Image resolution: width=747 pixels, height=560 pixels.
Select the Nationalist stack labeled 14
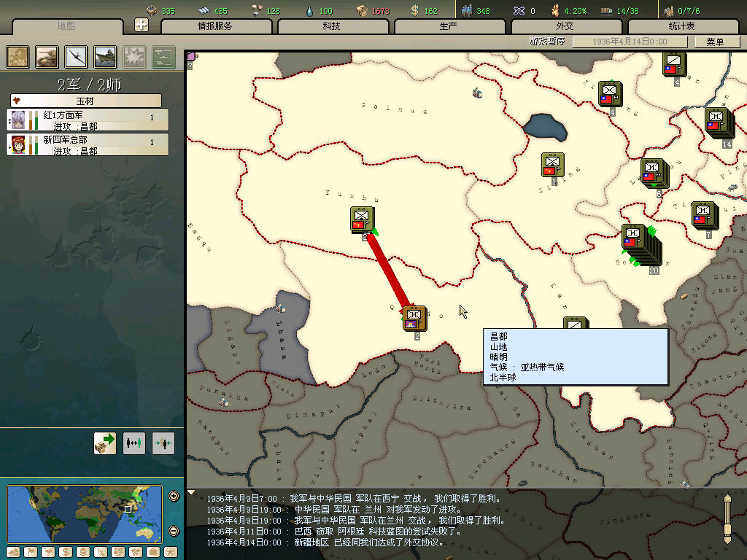719,124
